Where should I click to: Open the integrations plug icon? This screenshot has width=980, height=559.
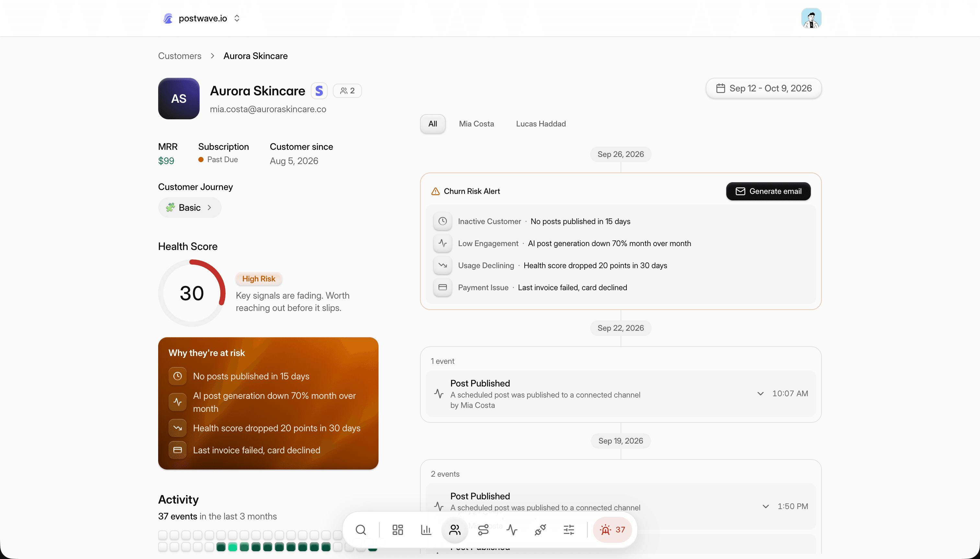point(540,530)
